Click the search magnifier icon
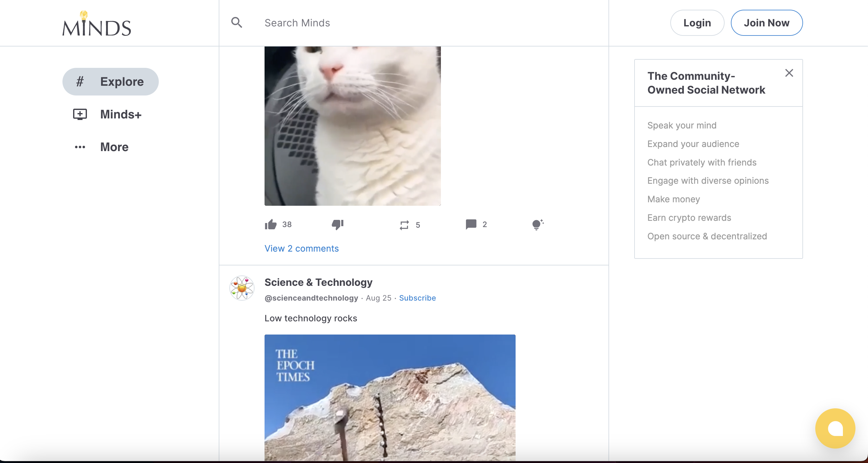The height and width of the screenshot is (463, 868). coord(237,23)
